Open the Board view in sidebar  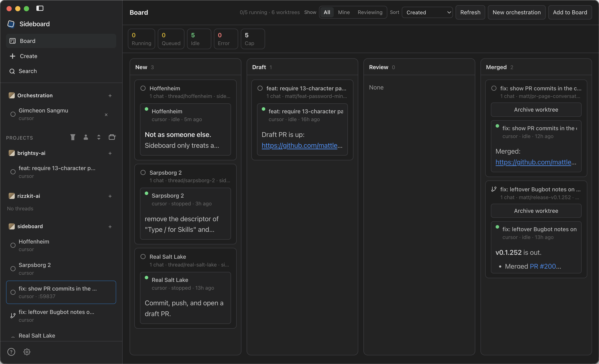coord(61,41)
